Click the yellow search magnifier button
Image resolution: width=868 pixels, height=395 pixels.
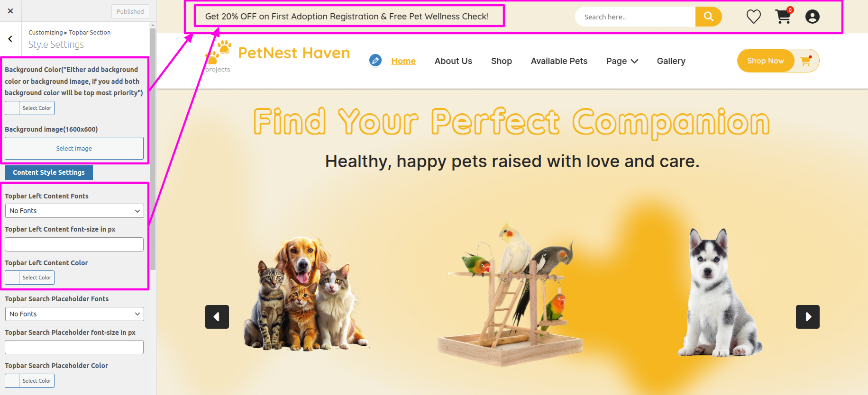click(708, 17)
